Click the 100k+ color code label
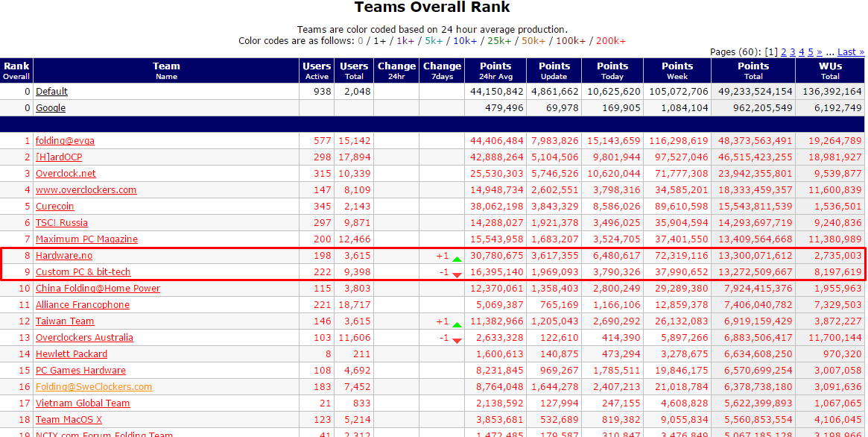868x437 pixels. [571, 41]
